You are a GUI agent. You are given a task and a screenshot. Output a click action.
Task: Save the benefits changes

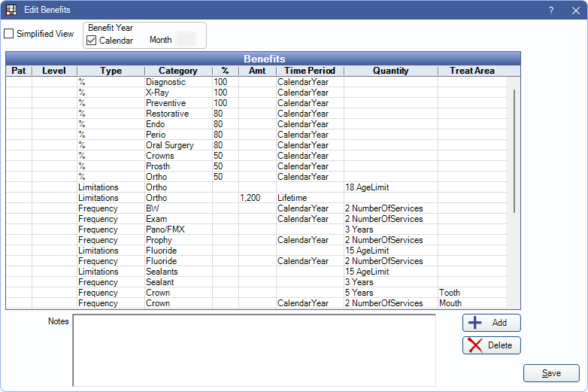click(x=551, y=373)
